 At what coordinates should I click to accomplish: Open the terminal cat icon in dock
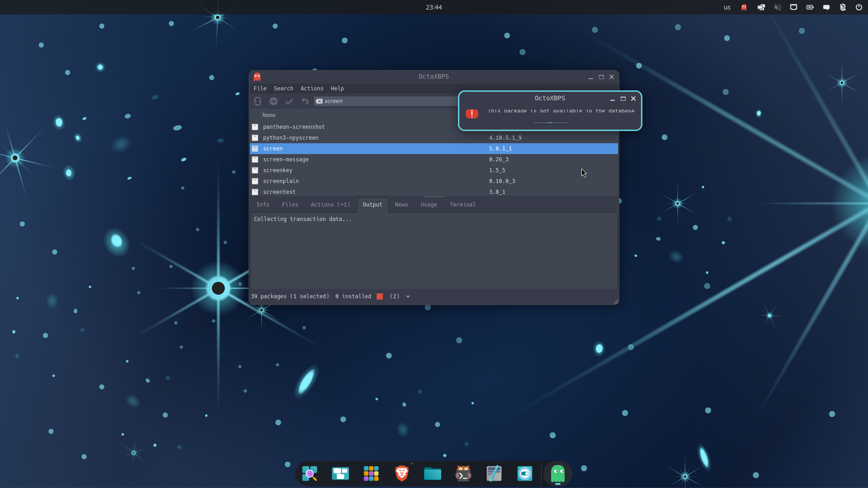(x=463, y=473)
